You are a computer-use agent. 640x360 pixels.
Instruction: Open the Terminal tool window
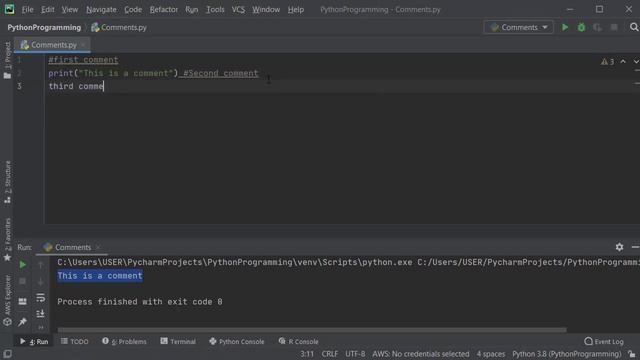(x=178, y=341)
